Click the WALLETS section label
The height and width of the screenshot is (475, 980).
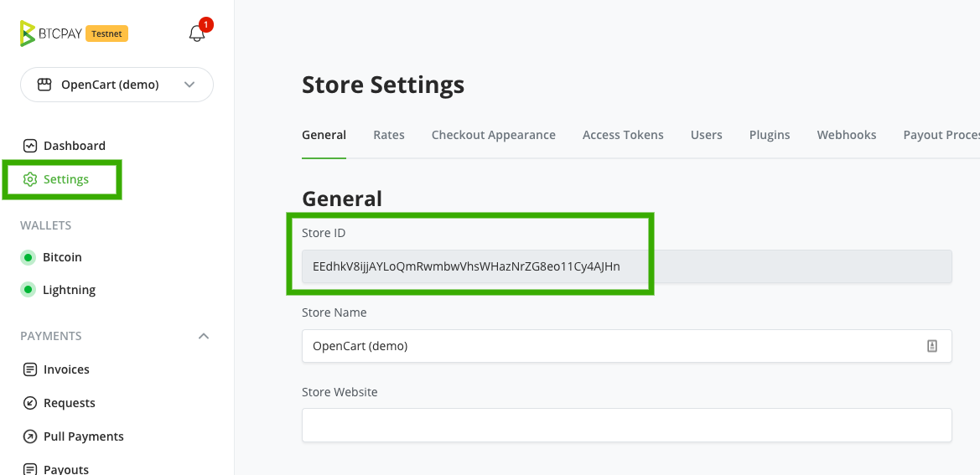tap(45, 225)
